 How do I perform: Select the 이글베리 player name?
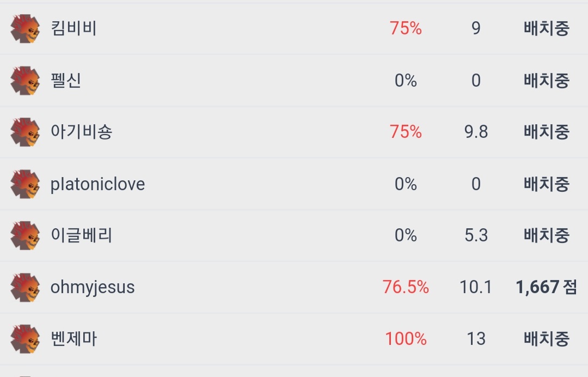[x=81, y=235]
